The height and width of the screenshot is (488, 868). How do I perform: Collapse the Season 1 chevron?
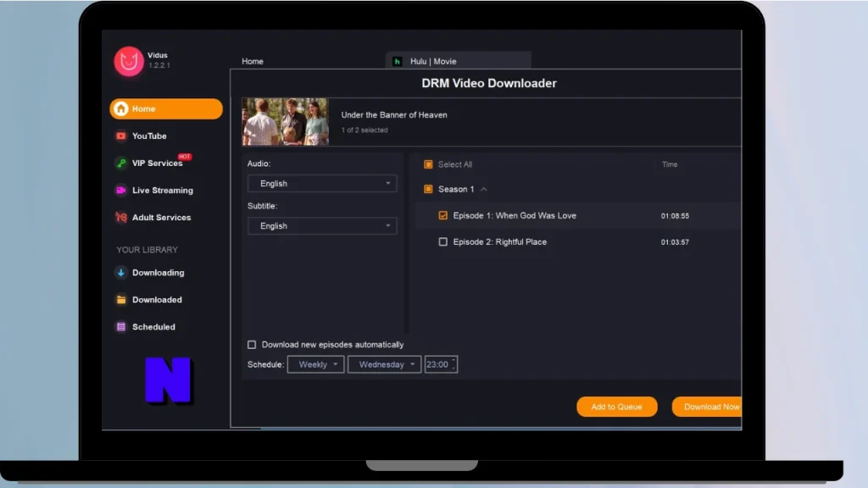(484, 189)
